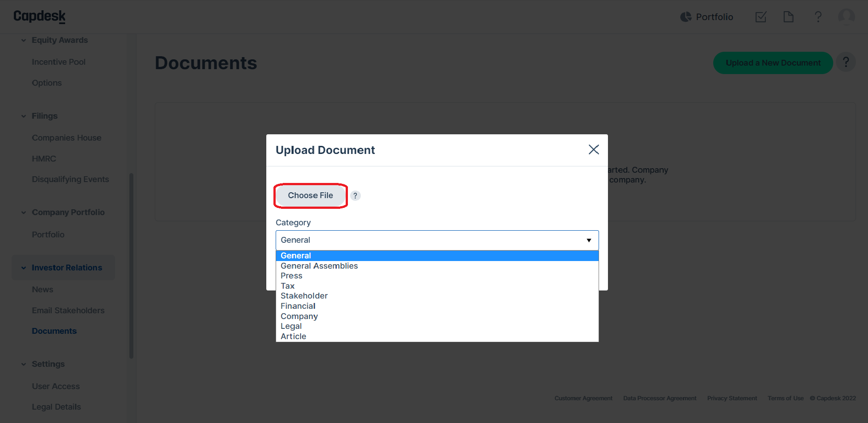Collapse the Investor Relations section chevron
The image size is (868, 423).
click(24, 268)
